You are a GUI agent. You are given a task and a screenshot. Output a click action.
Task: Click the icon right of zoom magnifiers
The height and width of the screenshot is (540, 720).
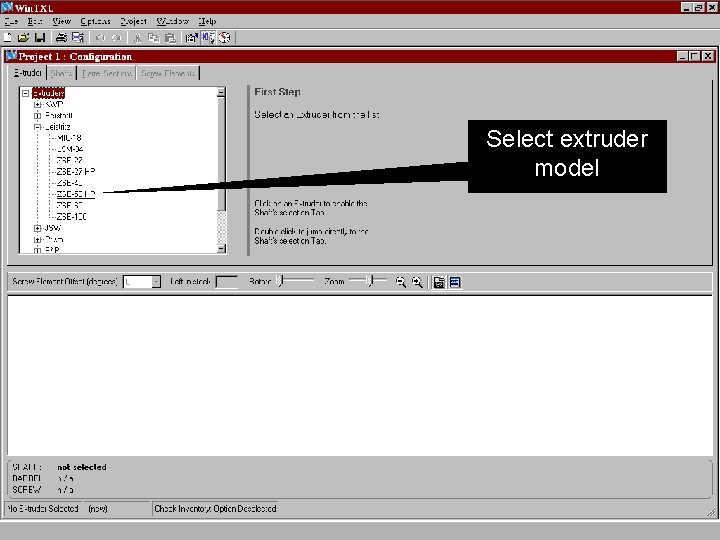tap(439, 282)
